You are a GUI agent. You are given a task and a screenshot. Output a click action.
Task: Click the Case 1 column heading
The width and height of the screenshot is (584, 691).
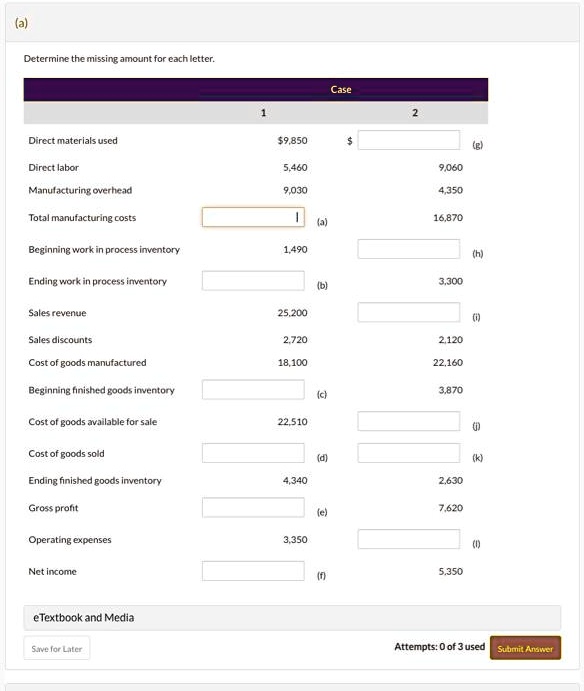click(x=263, y=113)
